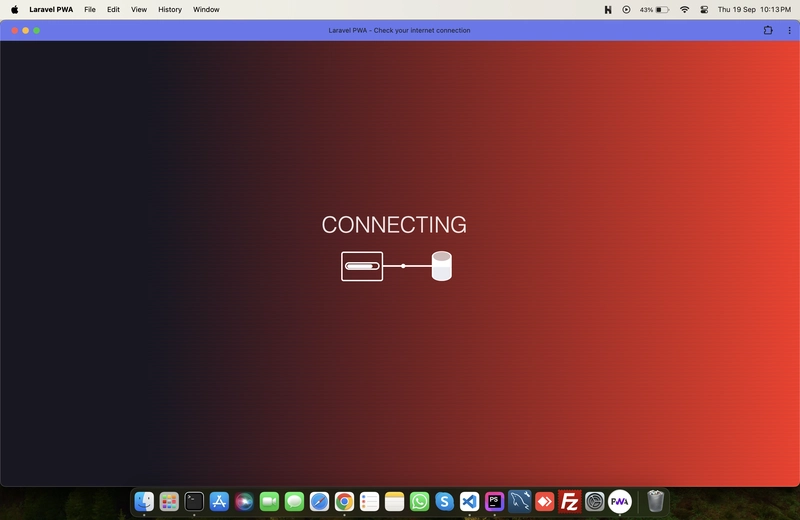Maximize the Laravel PWA window with green button
The image size is (800, 520).
[36, 30]
